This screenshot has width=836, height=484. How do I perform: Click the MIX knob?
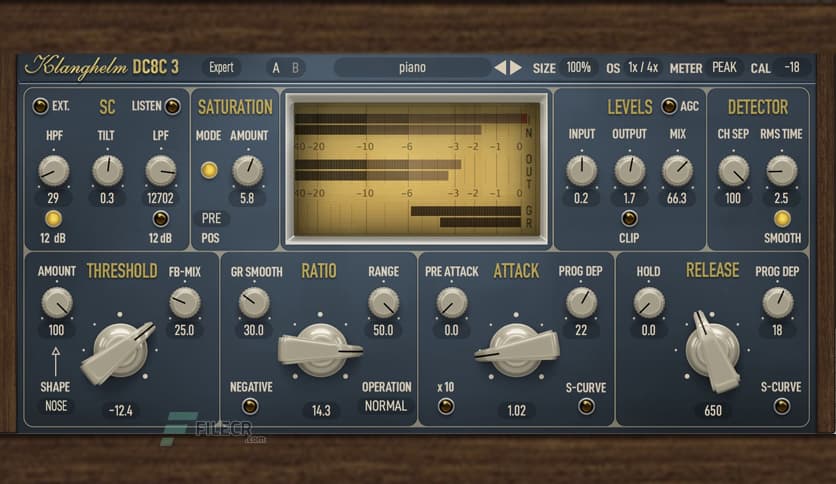(677, 171)
